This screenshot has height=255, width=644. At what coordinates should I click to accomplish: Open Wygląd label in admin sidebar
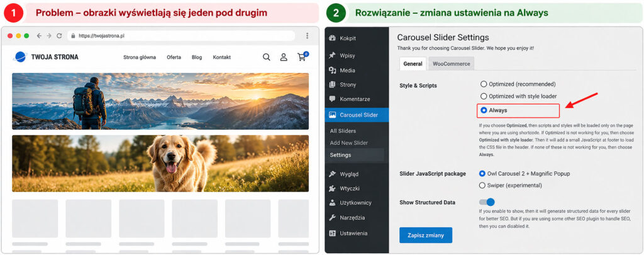[x=349, y=174]
